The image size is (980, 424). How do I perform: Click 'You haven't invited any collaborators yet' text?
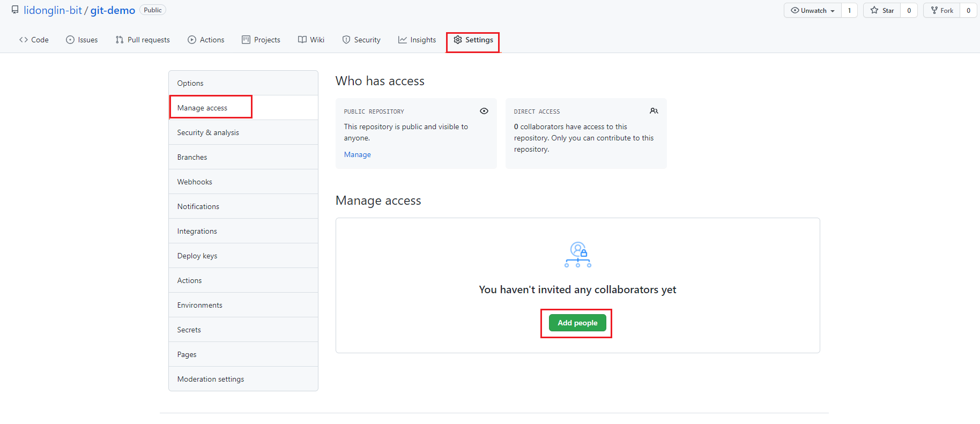pyautogui.click(x=577, y=289)
